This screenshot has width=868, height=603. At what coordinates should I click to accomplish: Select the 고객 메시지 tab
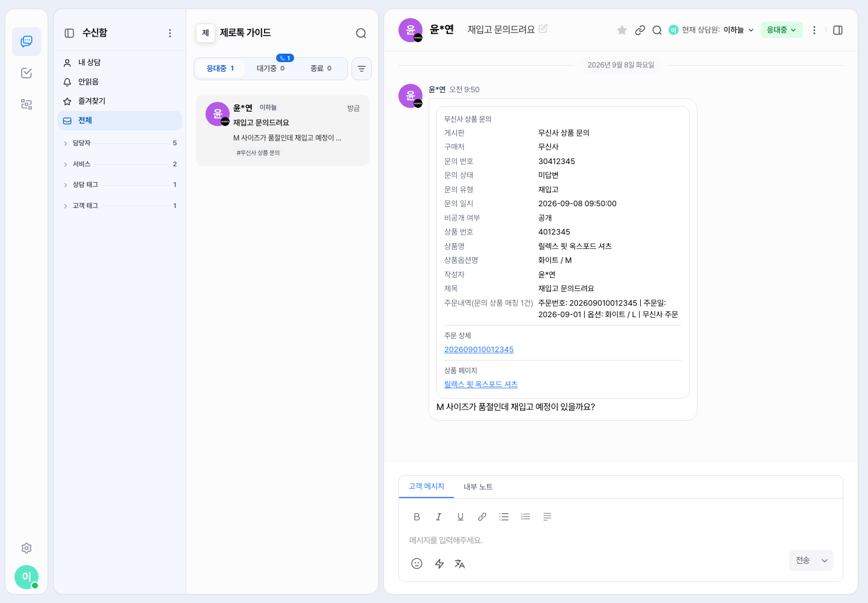(x=426, y=487)
